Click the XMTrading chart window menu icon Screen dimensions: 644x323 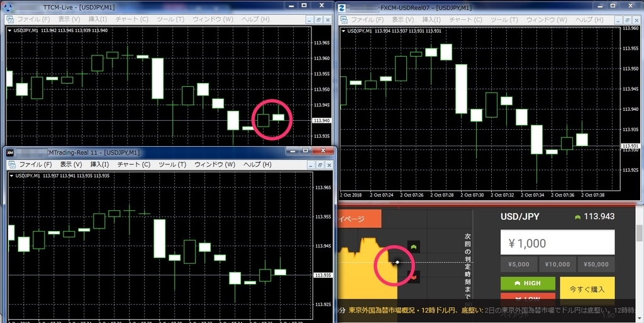click(x=12, y=164)
